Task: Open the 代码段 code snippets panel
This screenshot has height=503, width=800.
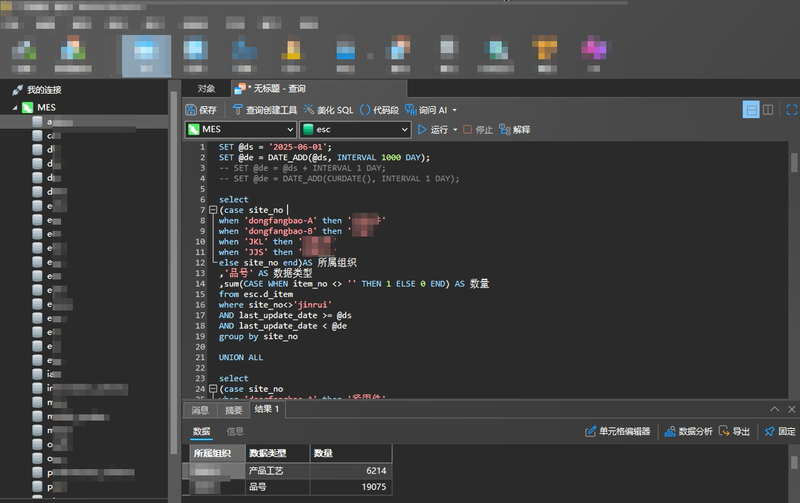Action: (x=380, y=110)
